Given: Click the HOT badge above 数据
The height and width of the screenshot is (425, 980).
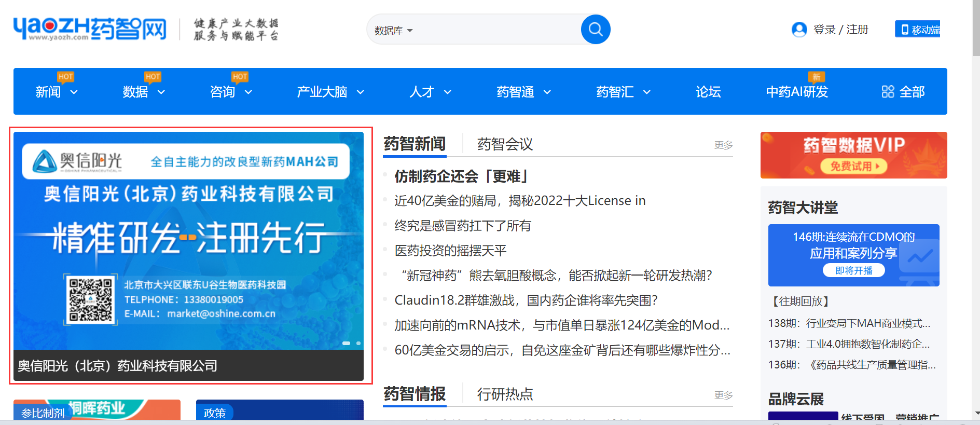Looking at the screenshot, I should tap(153, 77).
